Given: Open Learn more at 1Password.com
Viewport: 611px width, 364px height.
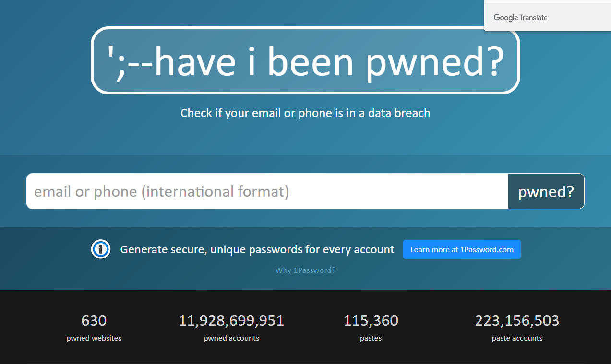Looking at the screenshot, I should pyautogui.click(x=462, y=249).
